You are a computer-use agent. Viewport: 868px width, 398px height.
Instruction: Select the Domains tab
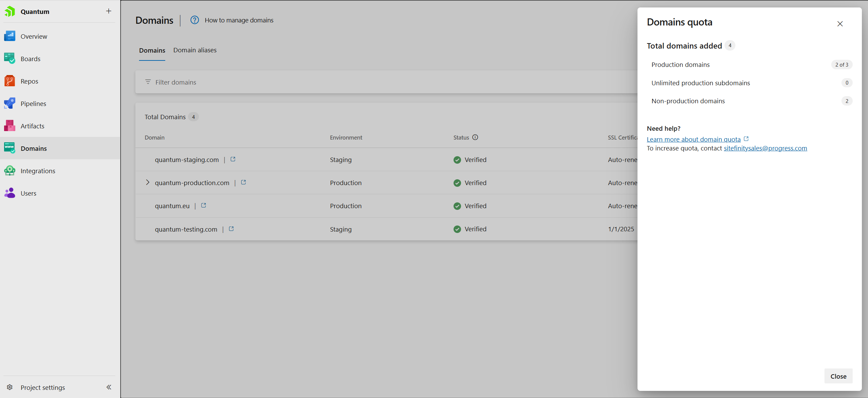point(152,51)
